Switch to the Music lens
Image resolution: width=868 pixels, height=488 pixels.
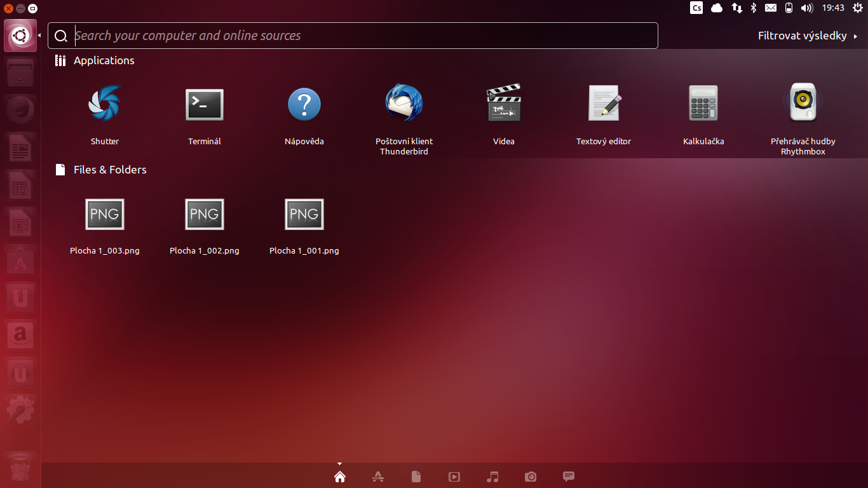[492, 477]
